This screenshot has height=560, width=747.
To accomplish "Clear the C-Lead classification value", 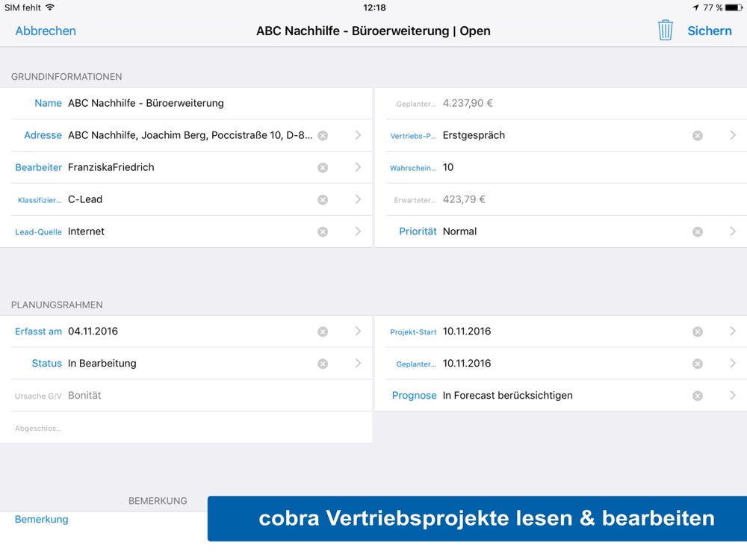I will coord(323,199).
